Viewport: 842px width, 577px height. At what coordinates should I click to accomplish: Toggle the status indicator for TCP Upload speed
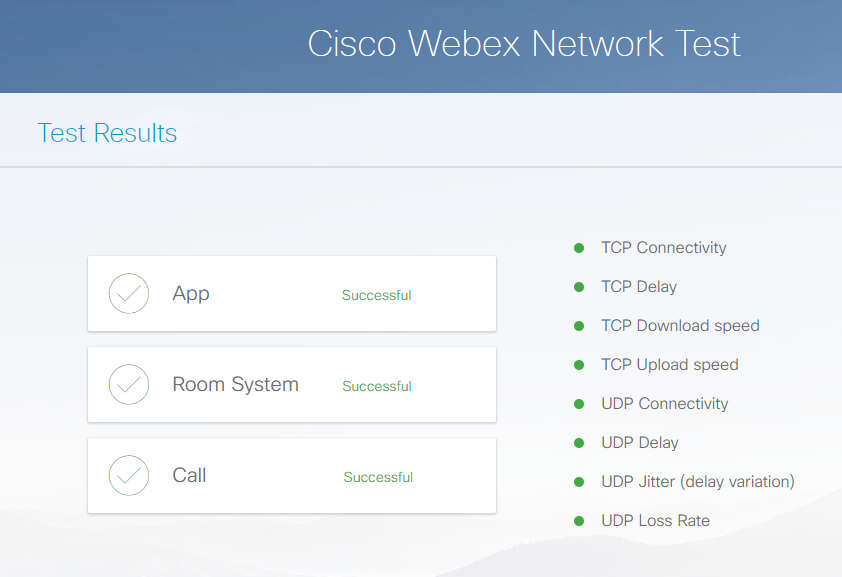[x=579, y=364]
